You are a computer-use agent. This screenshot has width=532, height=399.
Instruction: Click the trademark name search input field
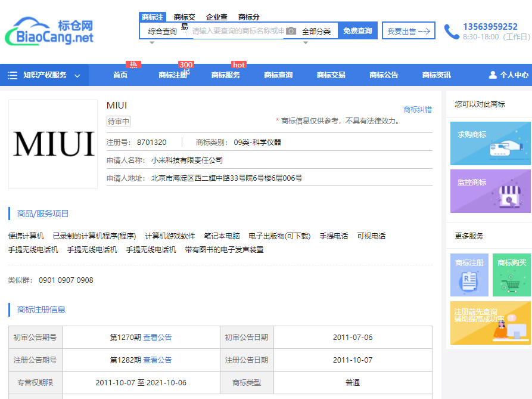[238, 31]
